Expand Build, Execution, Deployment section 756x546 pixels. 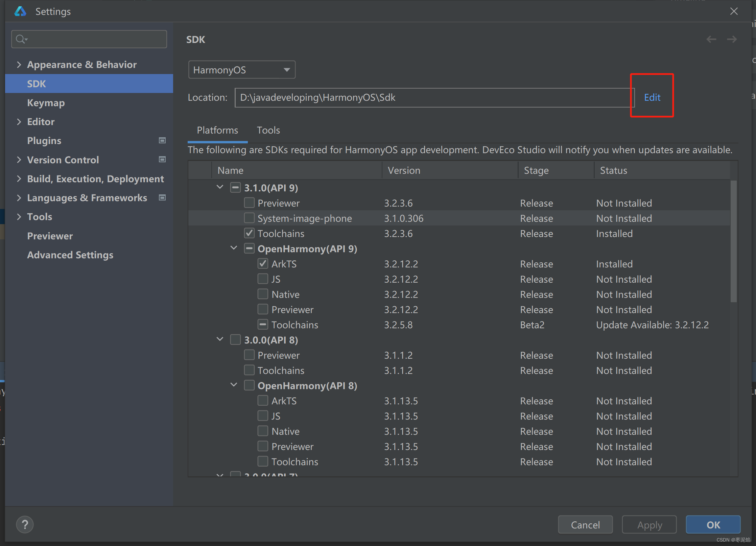(19, 179)
